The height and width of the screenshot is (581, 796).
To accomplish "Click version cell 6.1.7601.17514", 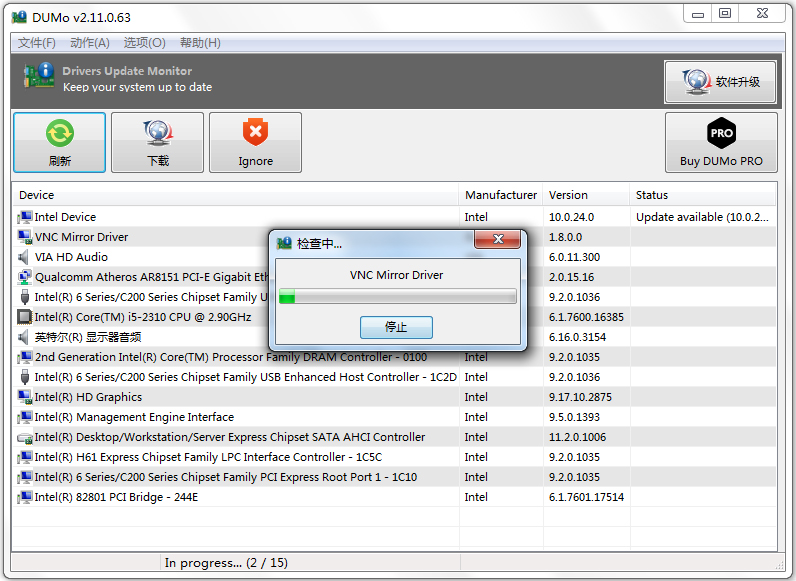I will tap(586, 497).
